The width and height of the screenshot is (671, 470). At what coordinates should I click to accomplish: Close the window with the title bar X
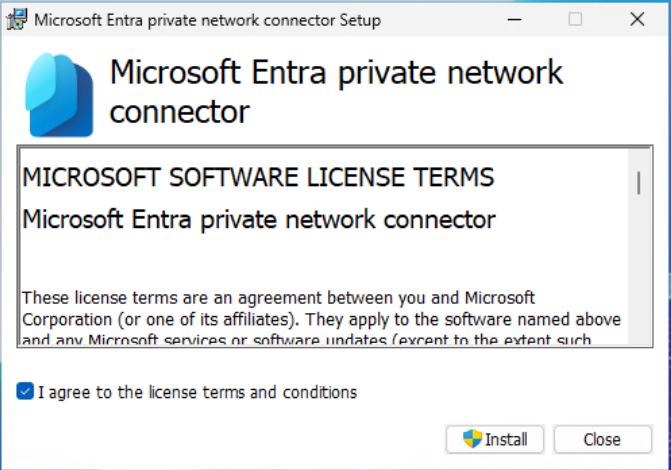tap(637, 19)
